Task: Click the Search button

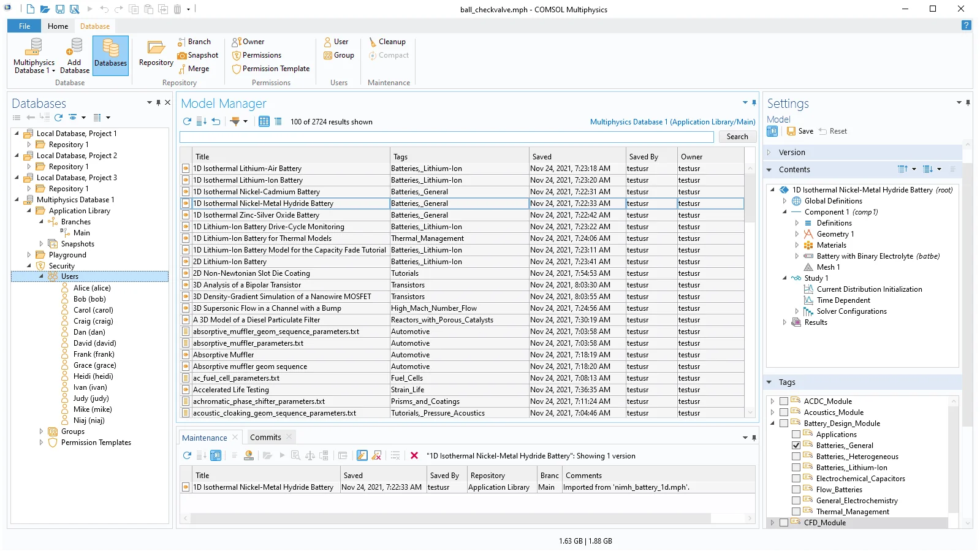Action: (737, 137)
